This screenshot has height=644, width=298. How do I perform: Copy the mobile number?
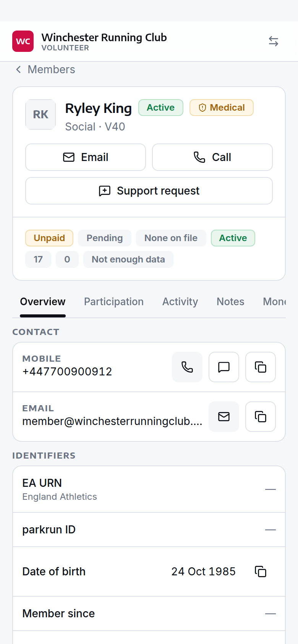click(261, 367)
